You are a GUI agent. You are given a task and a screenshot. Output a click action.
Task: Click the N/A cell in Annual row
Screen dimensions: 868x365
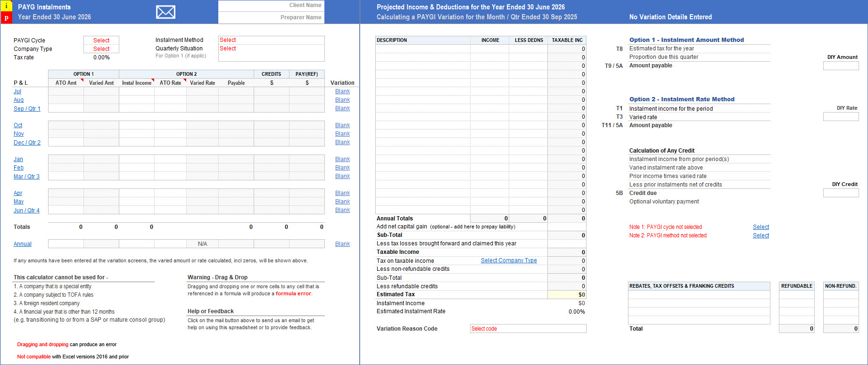tap(202, 244)
